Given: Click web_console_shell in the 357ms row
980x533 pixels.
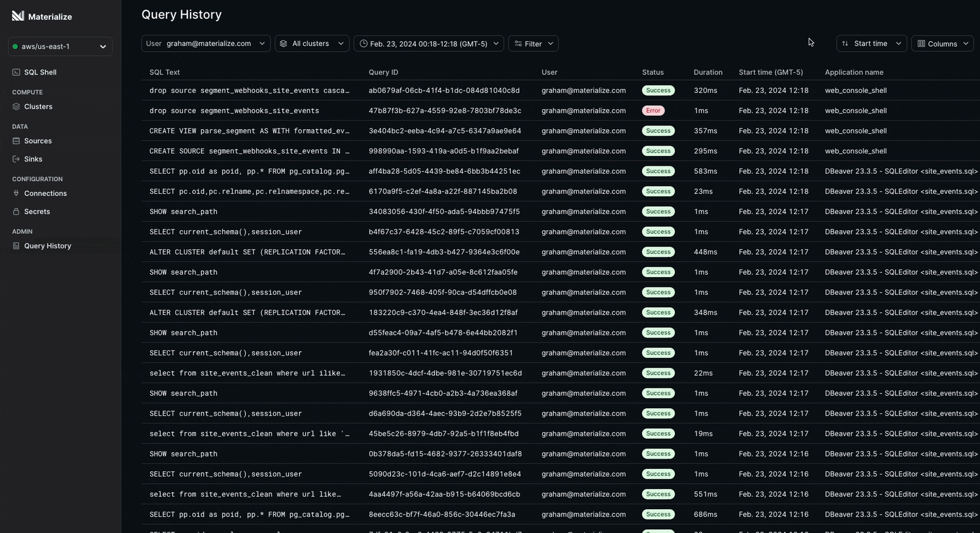Looking at the screenshot, I should pos(856,131).
